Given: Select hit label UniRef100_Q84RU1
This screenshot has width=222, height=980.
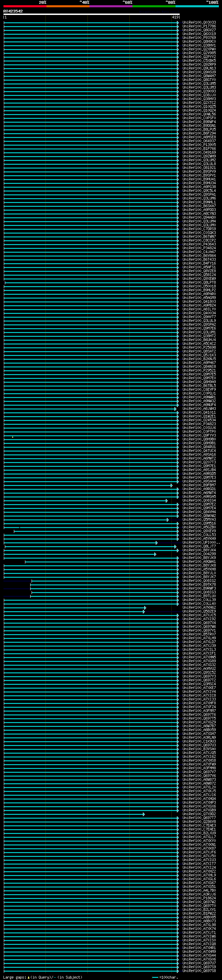Looking at the screenshot, I should 199,447.
